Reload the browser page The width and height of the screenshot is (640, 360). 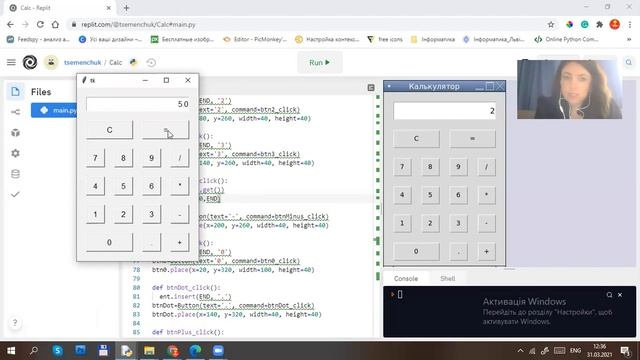[40, 24]
